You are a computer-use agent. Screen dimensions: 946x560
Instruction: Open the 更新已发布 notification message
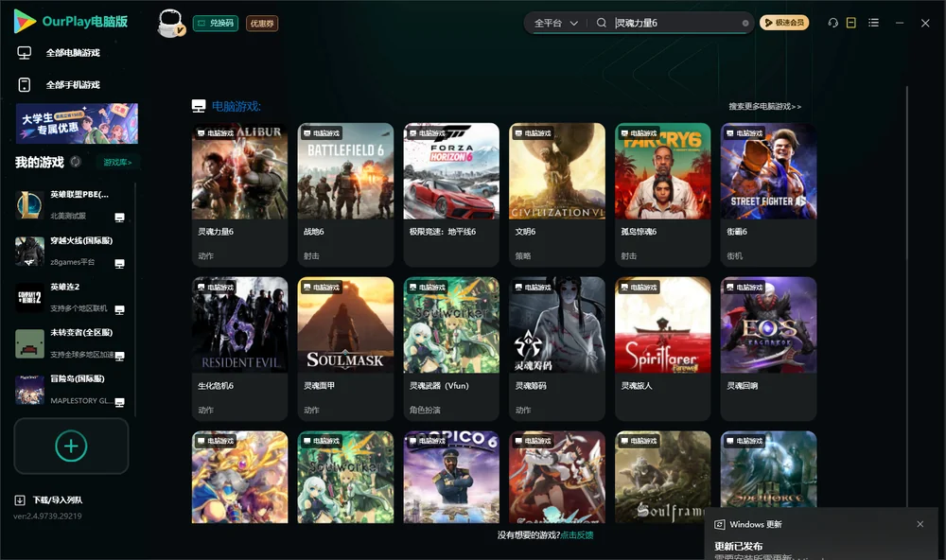[739, 546]
